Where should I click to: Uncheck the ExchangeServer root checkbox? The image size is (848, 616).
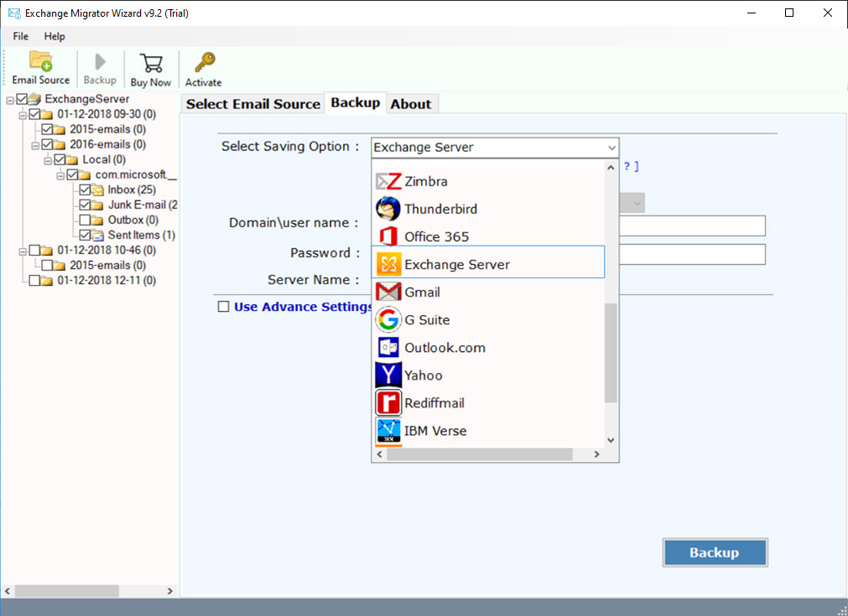22,99
